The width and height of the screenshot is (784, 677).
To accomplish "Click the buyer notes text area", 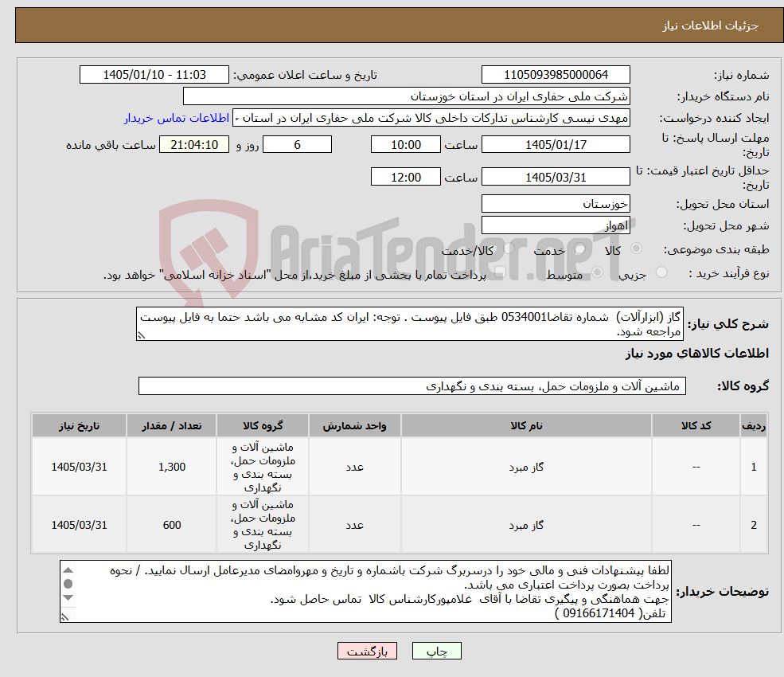I will [365, 592].
